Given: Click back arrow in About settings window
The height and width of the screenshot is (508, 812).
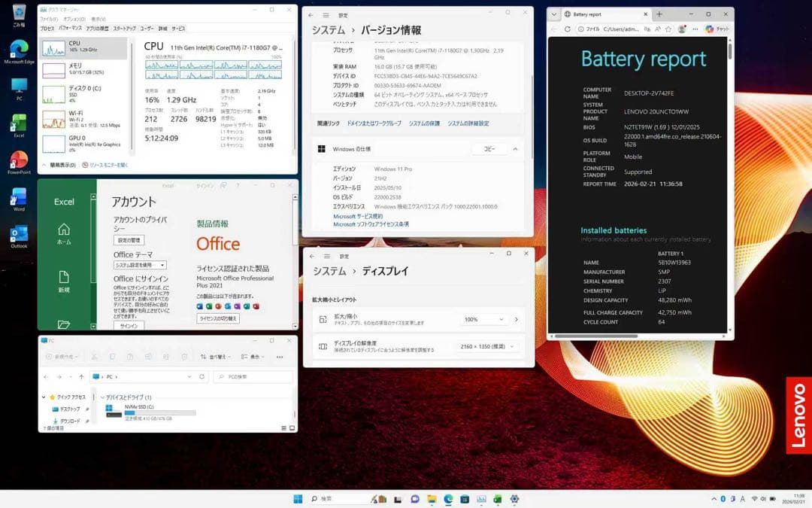Looking at the screenshot, I should [311, 15].
